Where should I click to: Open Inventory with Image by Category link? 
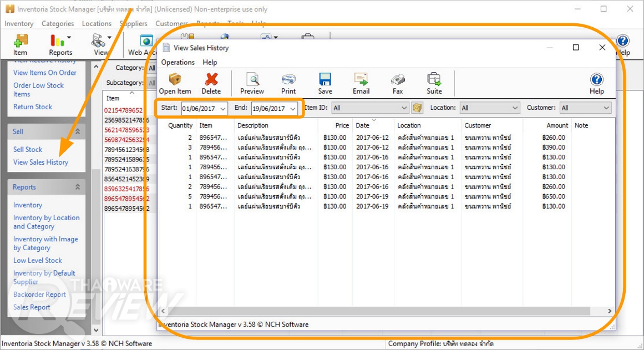[45, 243]
